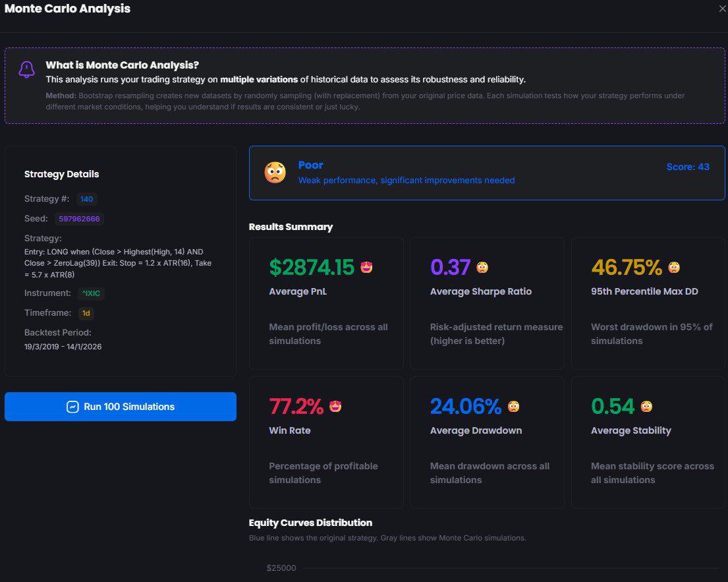Close the Monte Carlo Analysis dialog
This screenshot has width=728, height=582.
pos(723,9)
